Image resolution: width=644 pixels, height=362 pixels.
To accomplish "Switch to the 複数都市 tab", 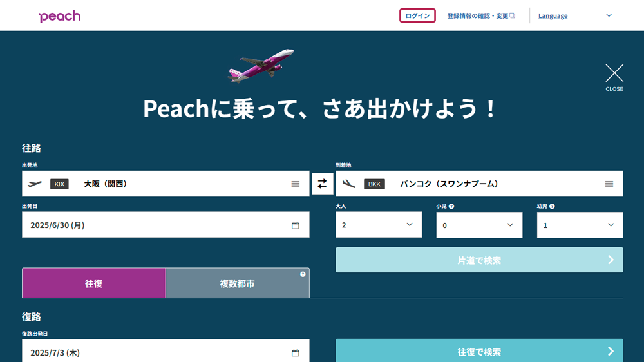I will [237, 283].
